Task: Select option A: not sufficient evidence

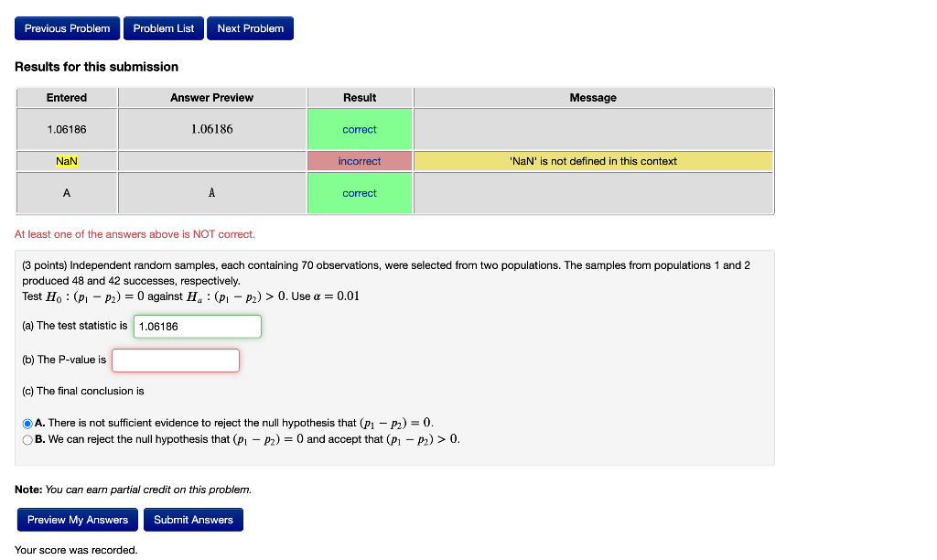Action: point(27,424)
